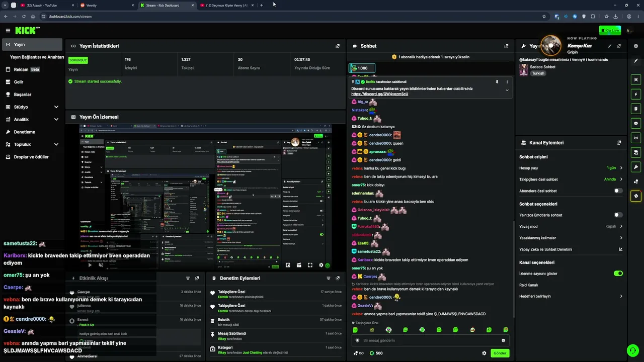The height and width of the screenshot is (362, 644).
Task: Open the Yavaş mod setting
Action: (x=571, y=226)
